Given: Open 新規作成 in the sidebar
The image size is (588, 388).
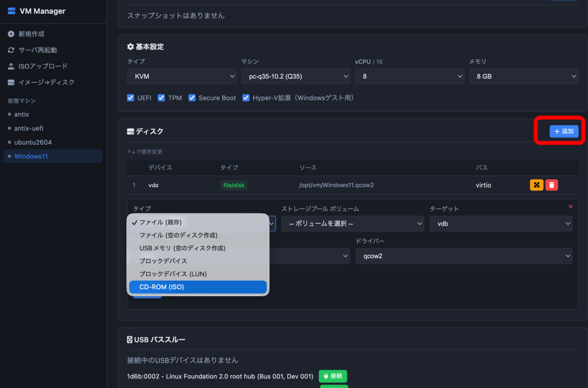Looking at the screenshot, I should pos(32,34).
